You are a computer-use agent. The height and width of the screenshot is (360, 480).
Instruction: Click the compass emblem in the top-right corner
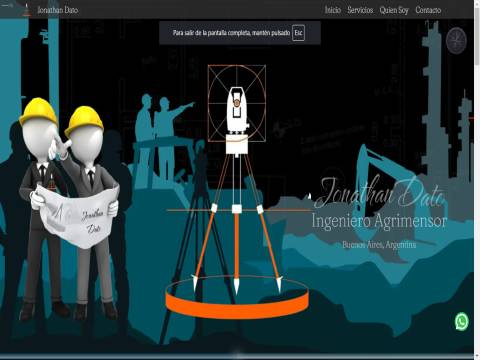[456, 41]
